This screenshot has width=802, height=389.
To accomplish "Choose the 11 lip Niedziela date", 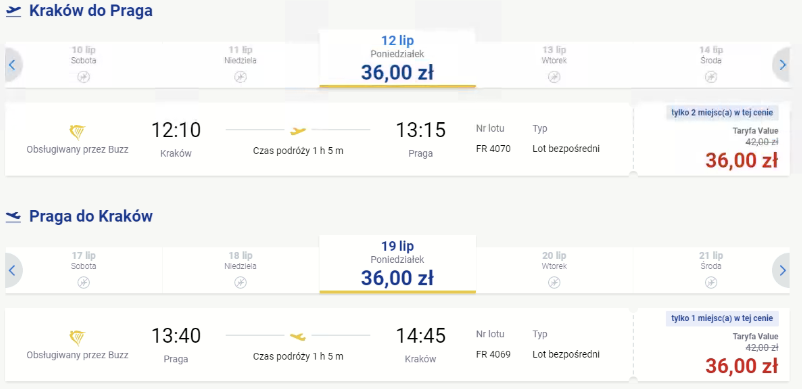I will point(240,65).
